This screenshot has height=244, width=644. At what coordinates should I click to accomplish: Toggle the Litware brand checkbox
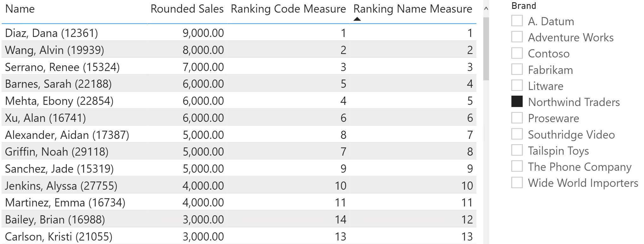517,86
